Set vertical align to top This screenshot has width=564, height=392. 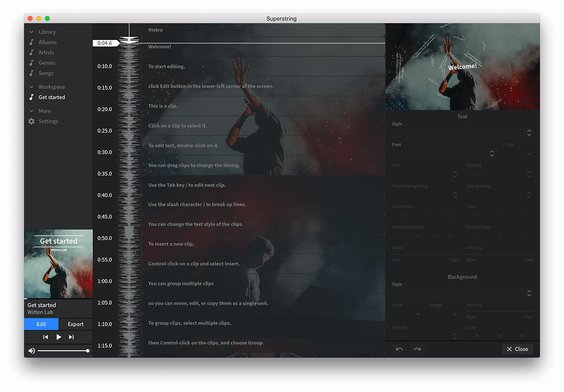click(x=477, y=236)
